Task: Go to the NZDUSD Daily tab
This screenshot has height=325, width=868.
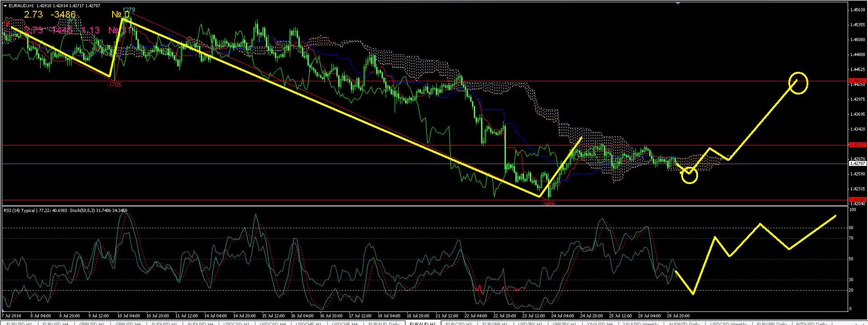Action: coord(811,323)
